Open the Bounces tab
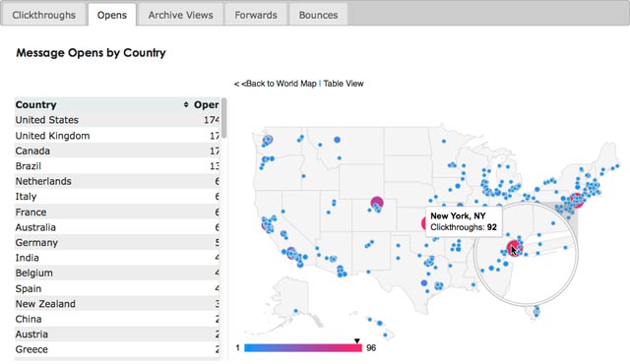 click(x=318, y=15)
